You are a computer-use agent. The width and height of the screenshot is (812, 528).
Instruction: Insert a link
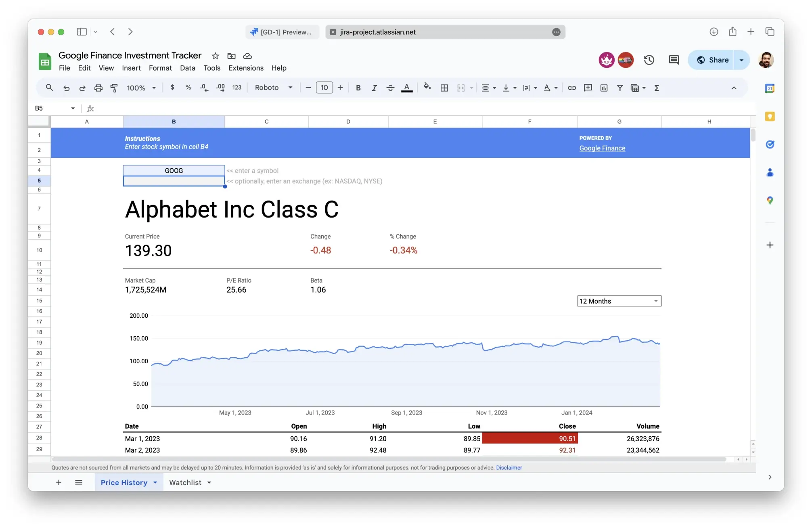[572, 88]
